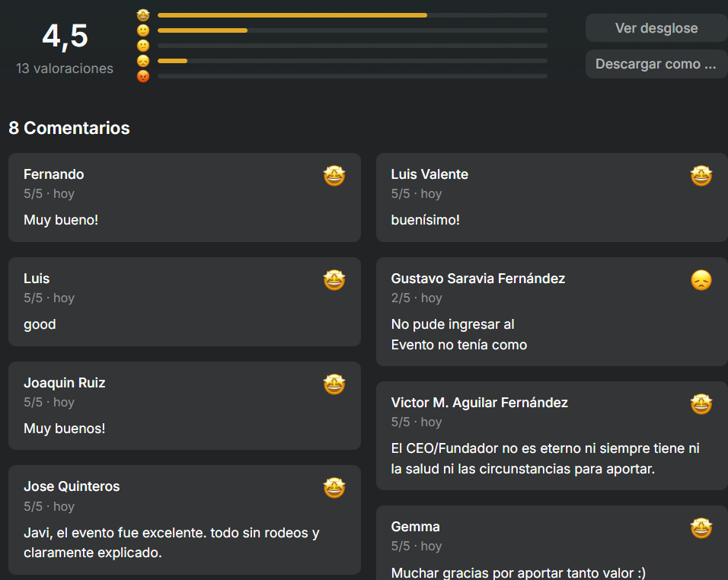Click star-eyed emoji on Gemma's comment
The width and height of the screenshot is (728, 580).
[701, 528]
